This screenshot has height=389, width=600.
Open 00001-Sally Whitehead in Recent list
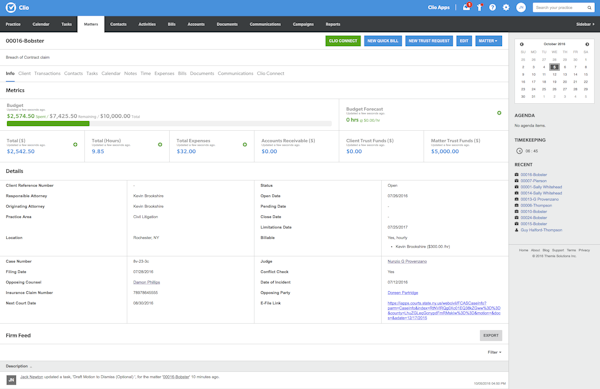tap(541, 187)
